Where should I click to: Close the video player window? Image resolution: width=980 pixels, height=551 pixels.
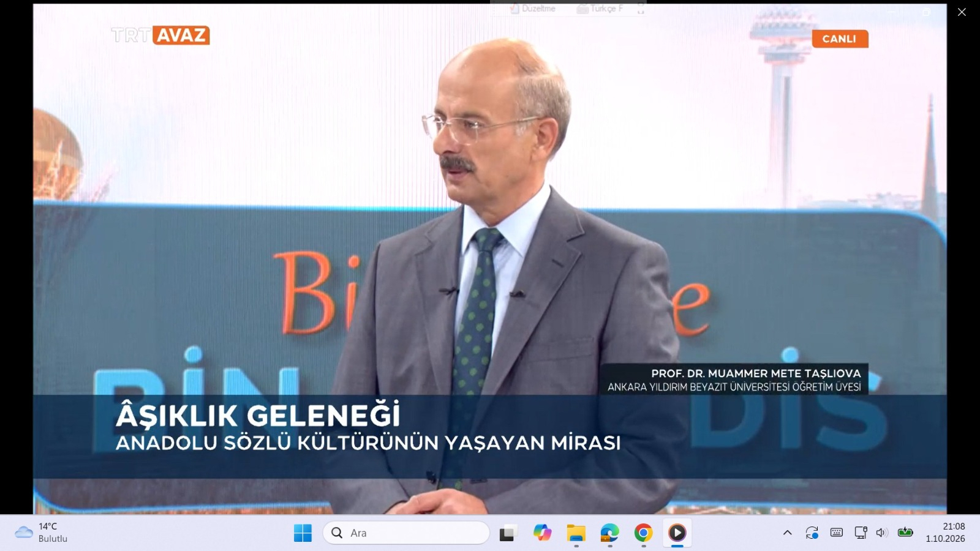click(x=962, y=12)
